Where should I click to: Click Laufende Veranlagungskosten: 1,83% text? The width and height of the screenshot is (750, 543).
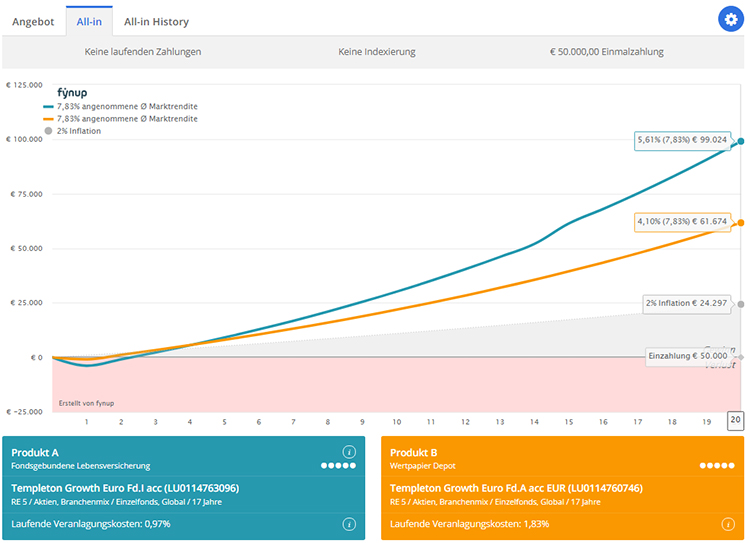click(x=469, y=524)
